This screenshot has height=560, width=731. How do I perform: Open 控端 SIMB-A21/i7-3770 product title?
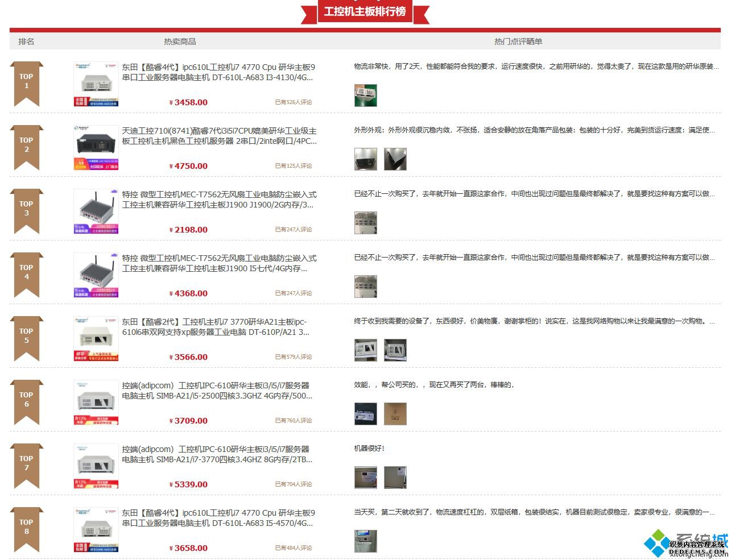pyautogui.click(x=217, y=454)
